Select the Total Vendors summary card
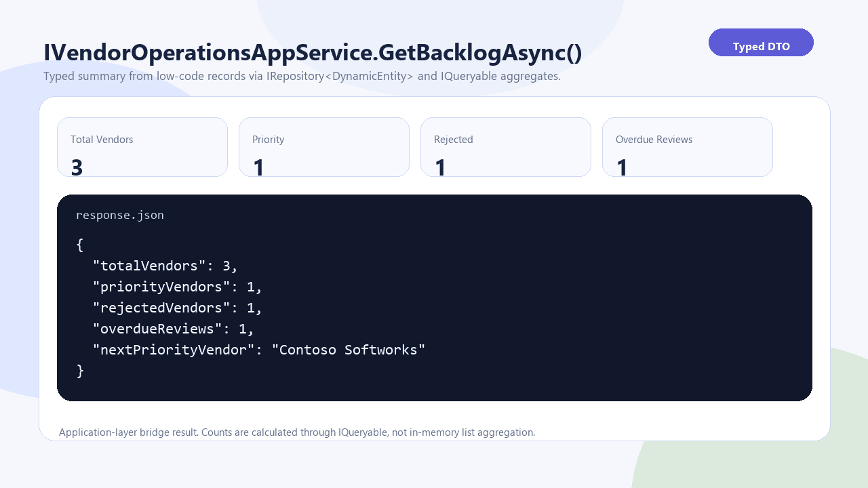The width and height of the screenshot is (868, 488). coord(142,147)
